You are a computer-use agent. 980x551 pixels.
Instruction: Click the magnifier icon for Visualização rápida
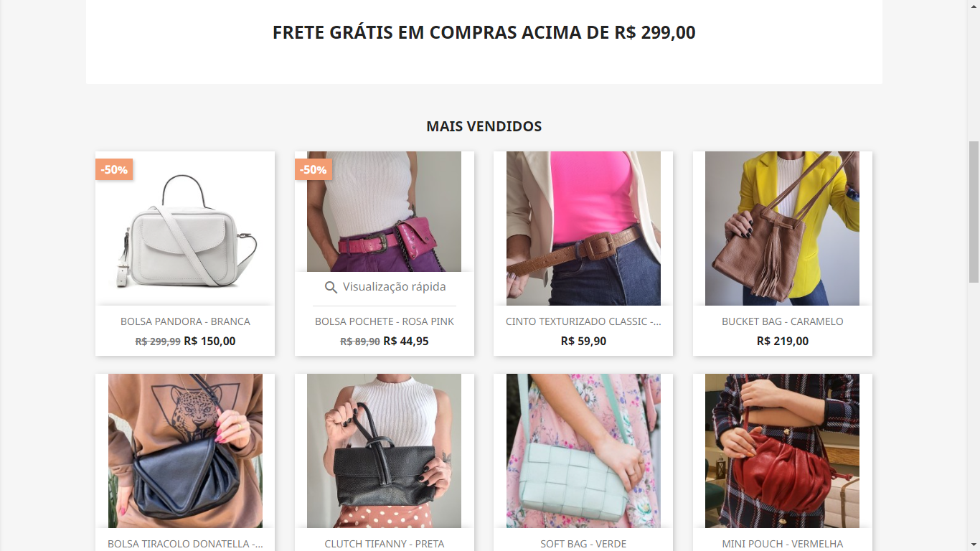tap(331, 287)
